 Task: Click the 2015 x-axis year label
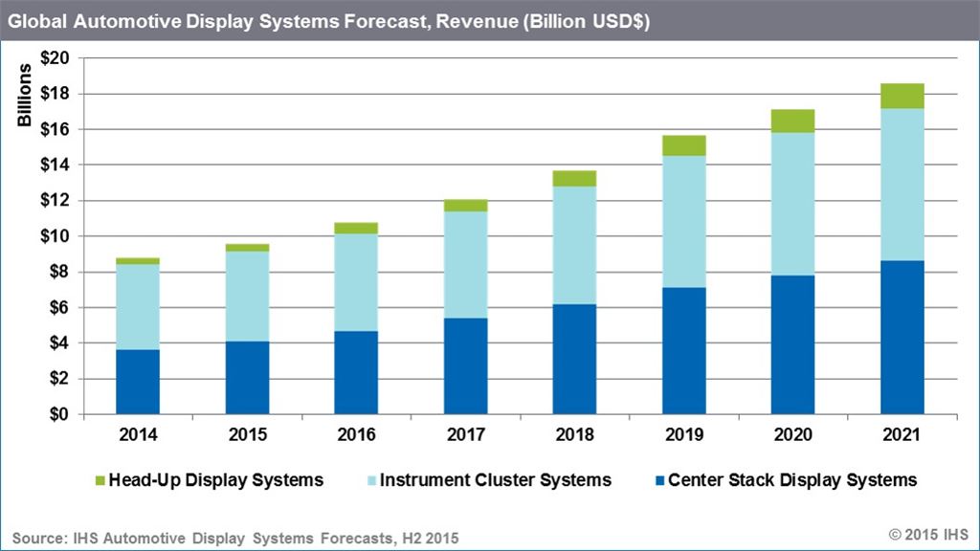(247, 434)
